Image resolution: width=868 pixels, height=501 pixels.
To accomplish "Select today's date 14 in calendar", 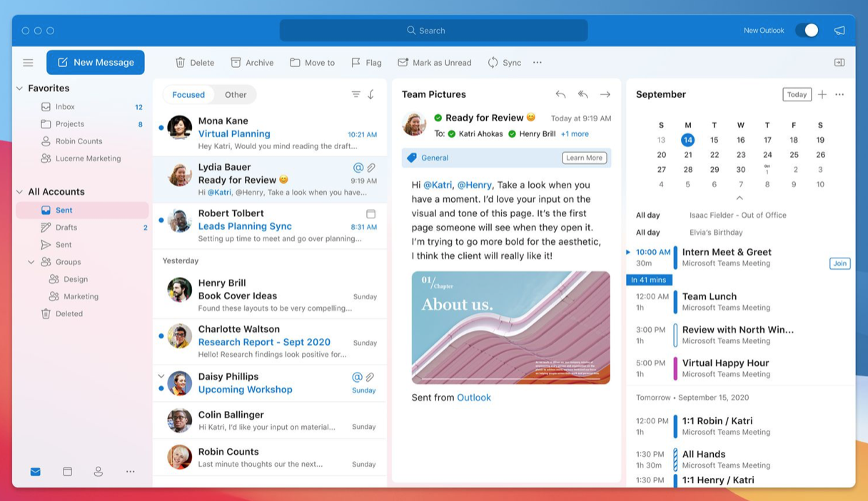I will [687, 140].
